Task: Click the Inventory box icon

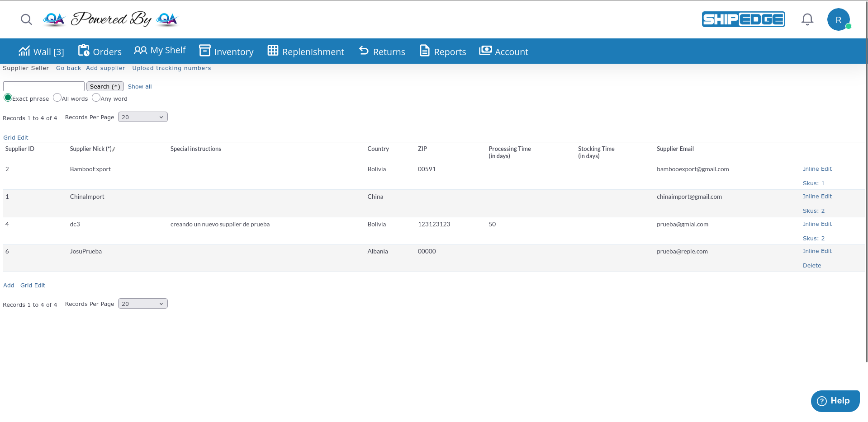Action: 205,51
